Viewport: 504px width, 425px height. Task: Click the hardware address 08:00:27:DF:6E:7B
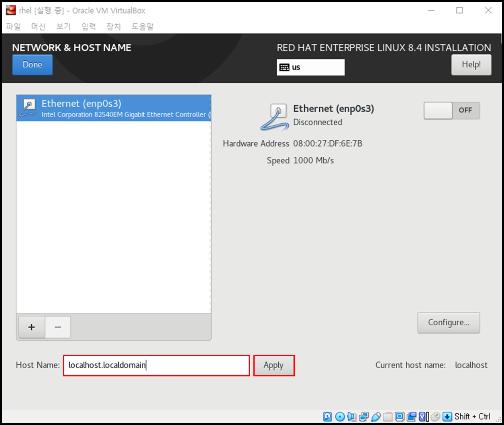click(x=328, y=143)
